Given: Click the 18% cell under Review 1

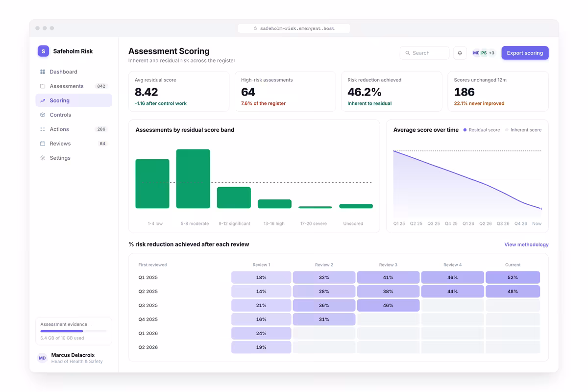Looking at the screenshot, I should (x=261, y=277).
